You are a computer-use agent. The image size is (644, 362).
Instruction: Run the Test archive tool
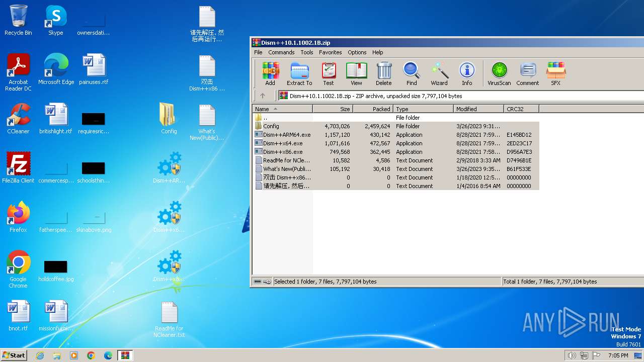point(329,73)
